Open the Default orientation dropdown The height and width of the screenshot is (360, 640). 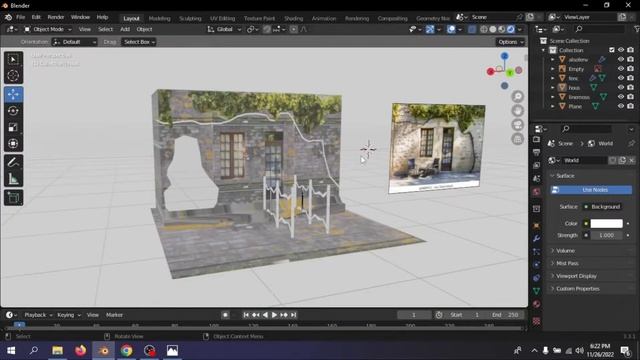75,42
